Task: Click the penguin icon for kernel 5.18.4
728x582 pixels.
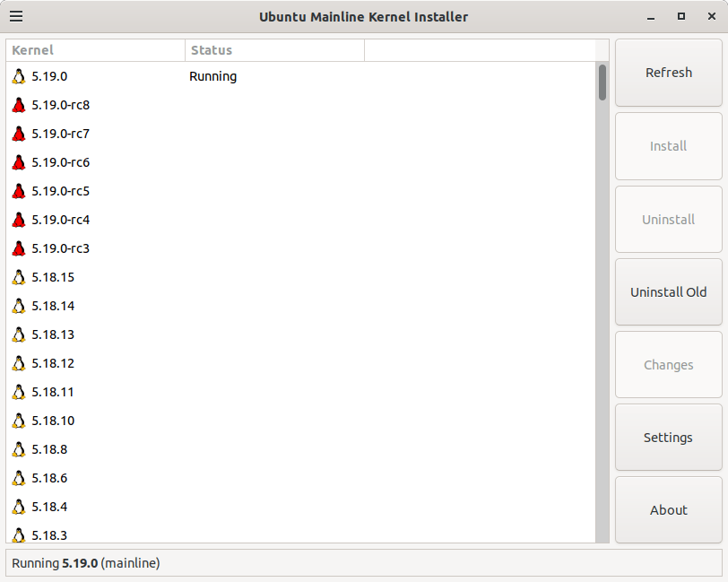Action: [x=18, y=507]
